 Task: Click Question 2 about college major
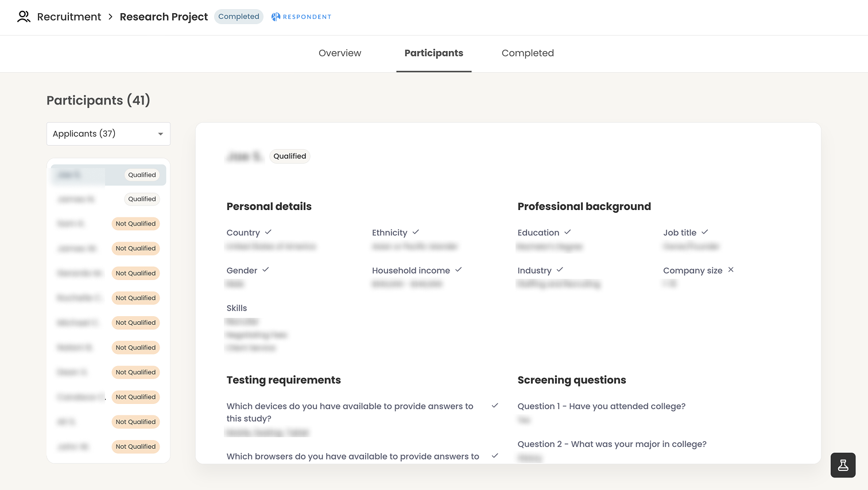coord(612,444)
